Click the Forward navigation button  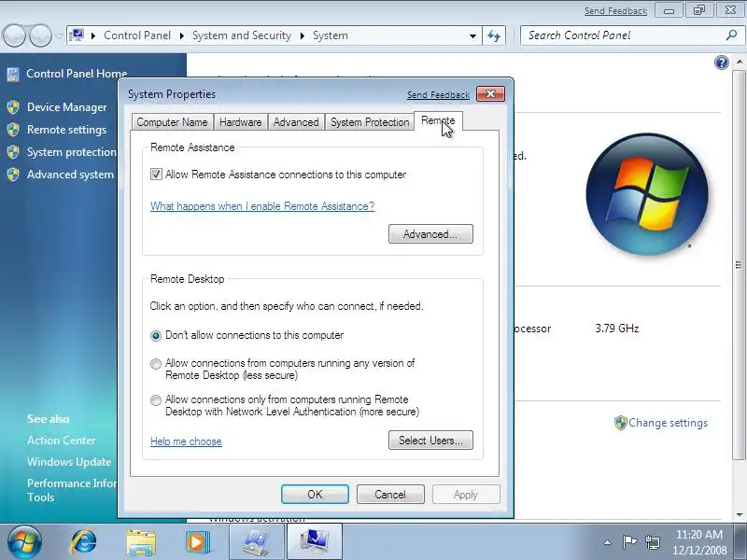coord(40,35)
